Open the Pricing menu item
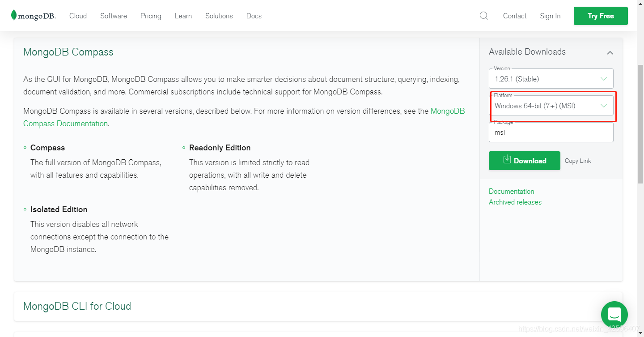Screen dimensions: 644x337 (151, 16)
